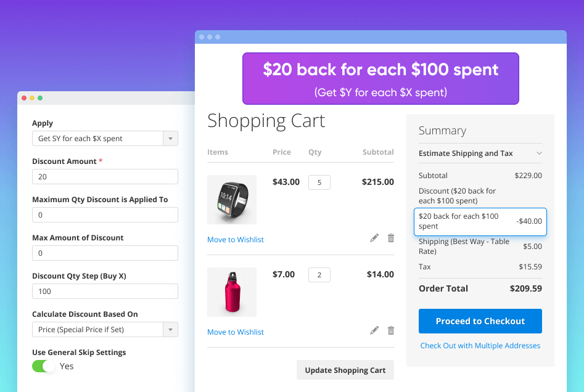
Task: Click the yellow window dot in settings panel
Action: pos(32,98)
